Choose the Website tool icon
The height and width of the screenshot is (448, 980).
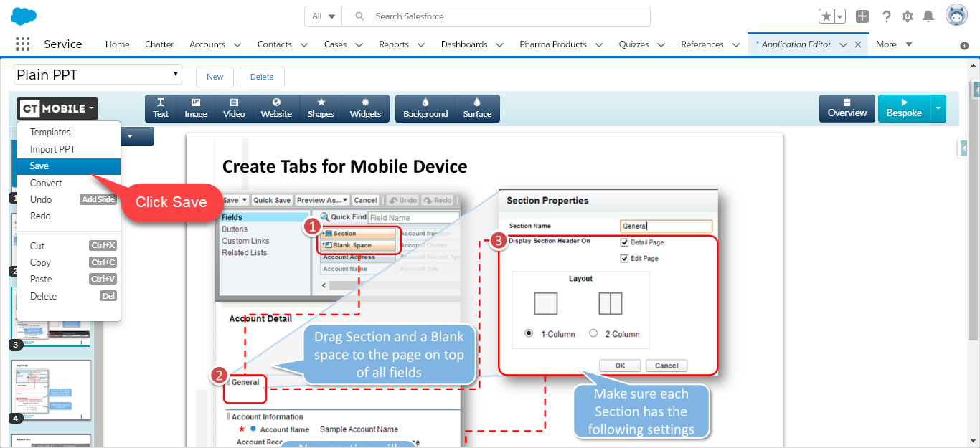click(276, 108)
